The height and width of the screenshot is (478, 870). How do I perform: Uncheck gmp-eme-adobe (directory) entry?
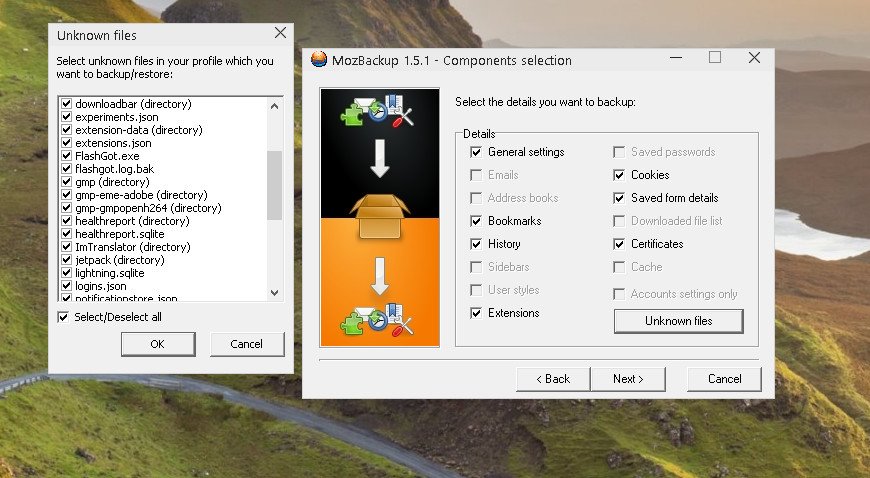click(67, 195)
